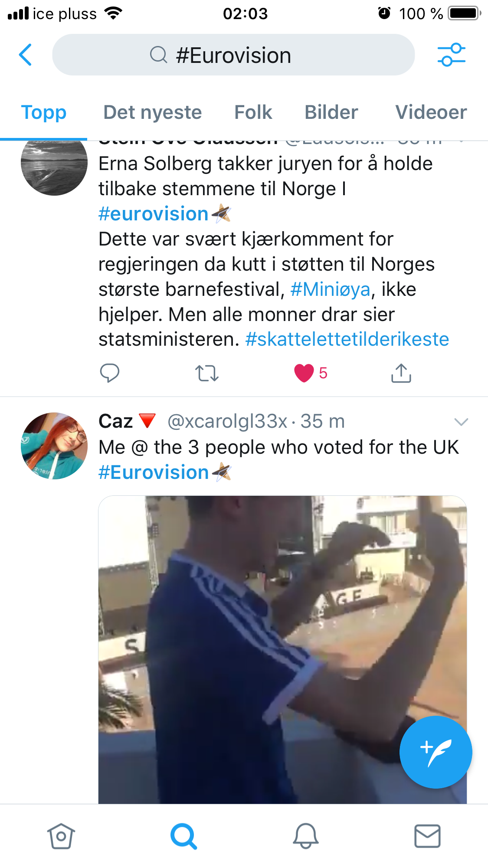Screen dimensions: 488x868
Task: Go back using the blue arrow
Action: [x=26, y=55]
